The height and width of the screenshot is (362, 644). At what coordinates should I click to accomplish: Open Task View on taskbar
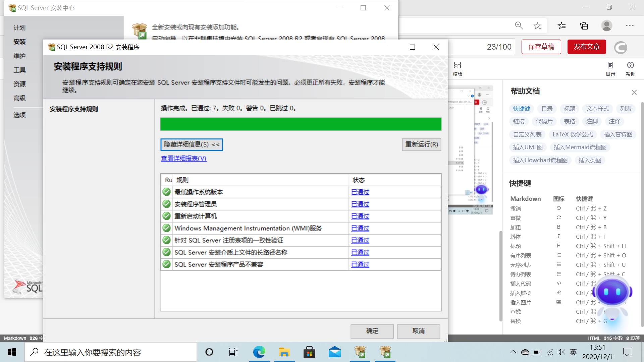[233, 352]
